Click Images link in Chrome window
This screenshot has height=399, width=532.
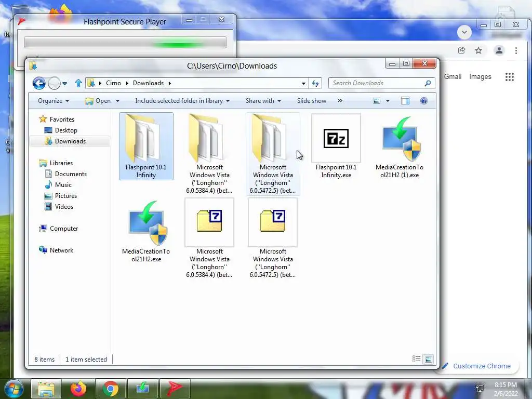click(x=480, y=77)
